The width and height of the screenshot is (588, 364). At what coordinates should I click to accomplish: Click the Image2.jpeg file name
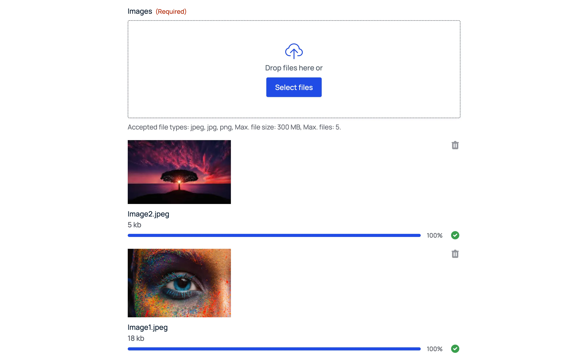coord(148,214)
